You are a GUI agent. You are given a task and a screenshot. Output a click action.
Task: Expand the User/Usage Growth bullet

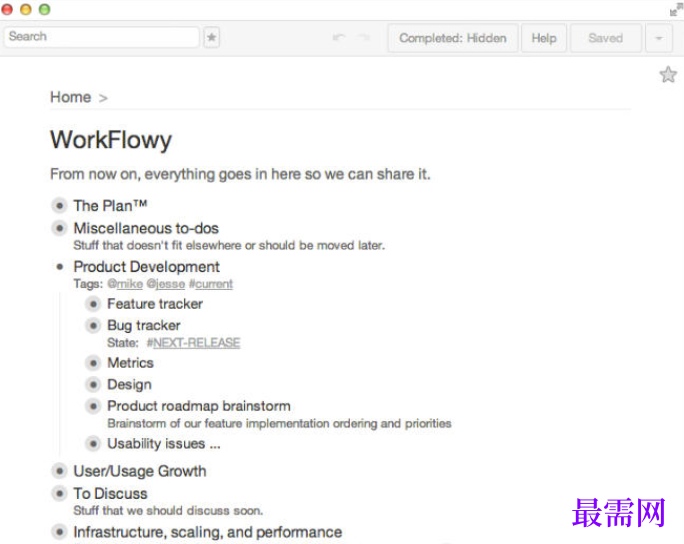(x=59, y=471)
